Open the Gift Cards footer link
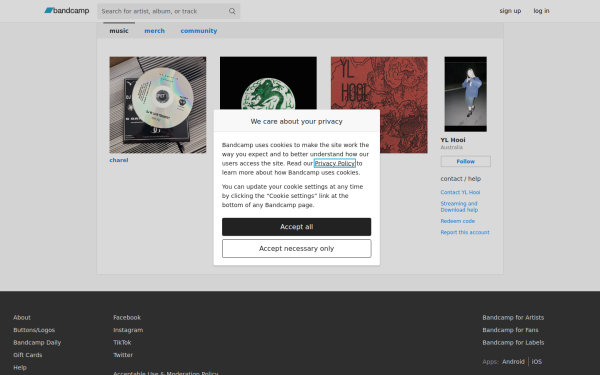The height and width of the screenshot is (375, 600). coord(28,355)
